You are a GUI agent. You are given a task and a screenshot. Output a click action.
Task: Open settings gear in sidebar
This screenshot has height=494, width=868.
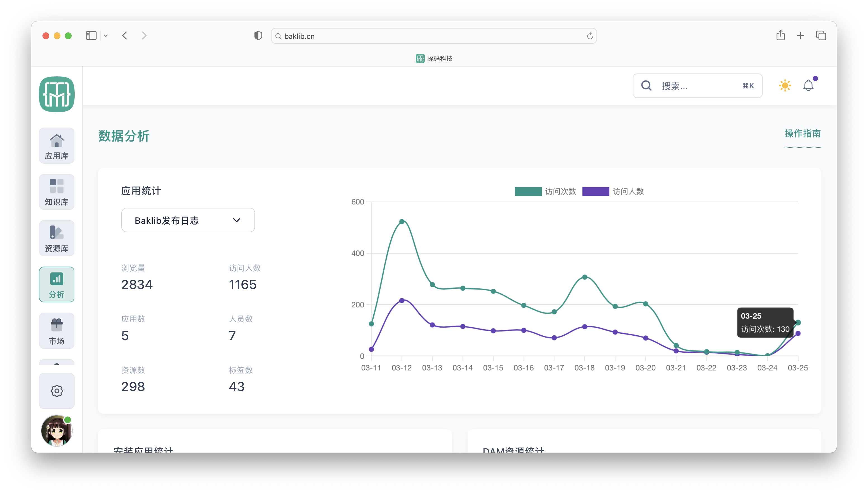(56, 391)
